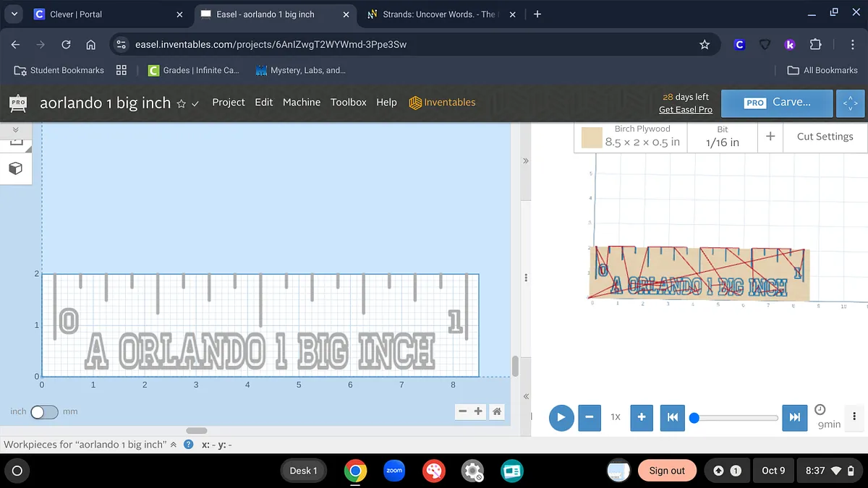
Task: Open the Machine menu
Action: click(302, 102)
